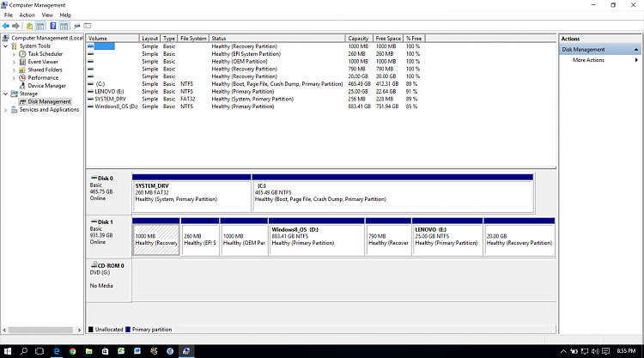The width and height of the screenshot is (644, 358).
Task: Click the Primary partition legend swatch
Action: click(x=128, y=330)
